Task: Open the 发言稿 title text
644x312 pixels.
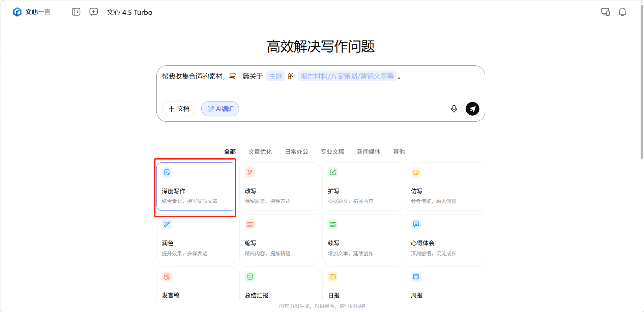Action: coord(171,295)
